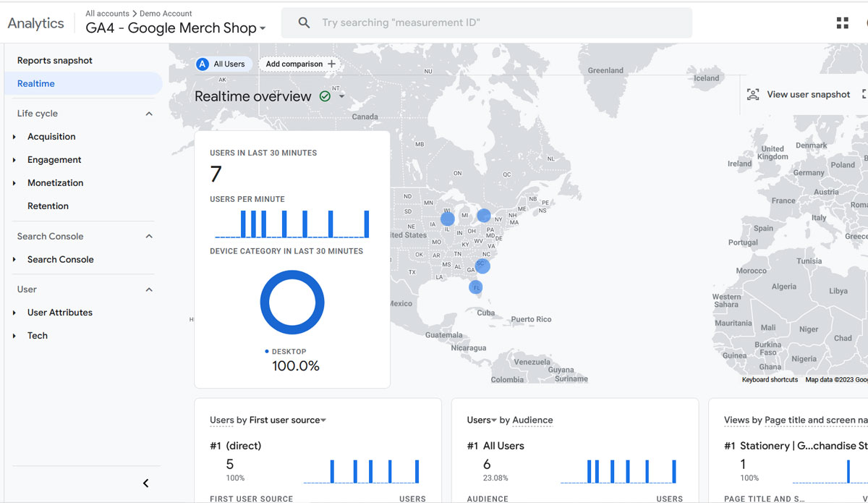The image size is (868, 503).
Task: Select the user bubble near New York
Action: click(x=484, y=215)
